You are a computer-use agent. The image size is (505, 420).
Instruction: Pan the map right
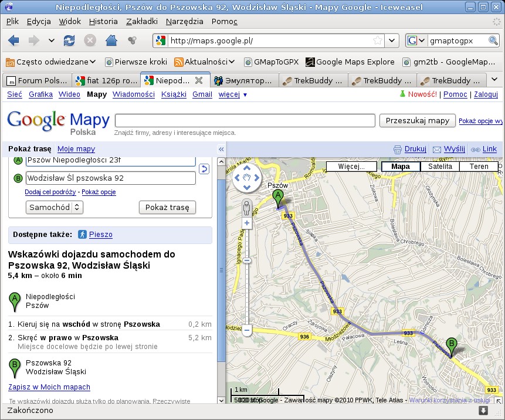click(257, 178)
